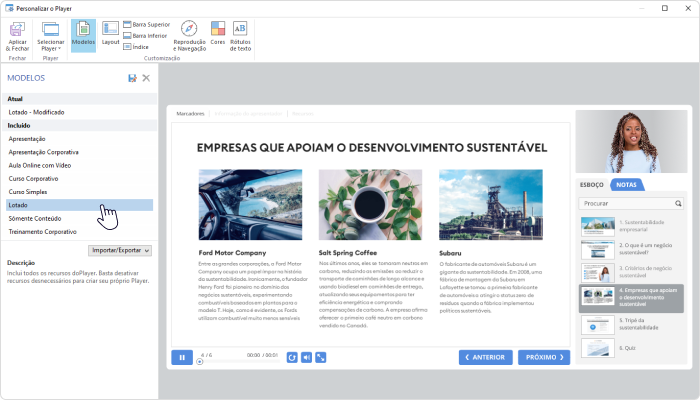Switch to the ESBOÇO tab
This screenshot has width=700, height=400.
[x=592, y=185]
